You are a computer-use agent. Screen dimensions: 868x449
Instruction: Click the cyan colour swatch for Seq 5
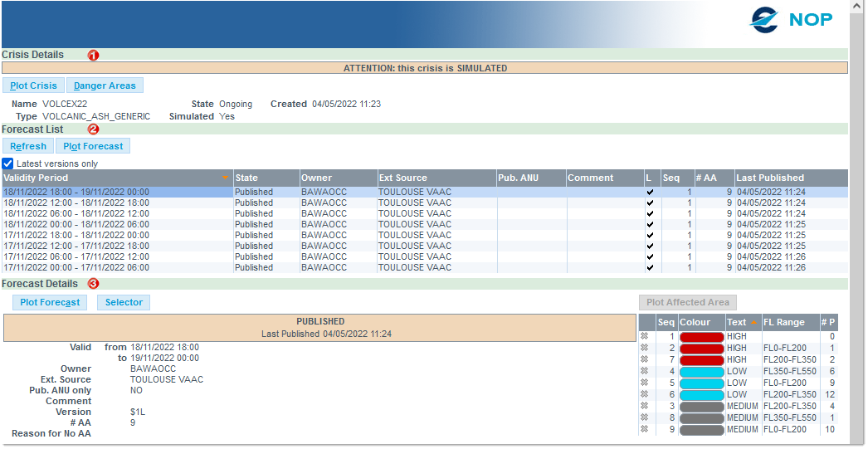[x=701, y=383]
